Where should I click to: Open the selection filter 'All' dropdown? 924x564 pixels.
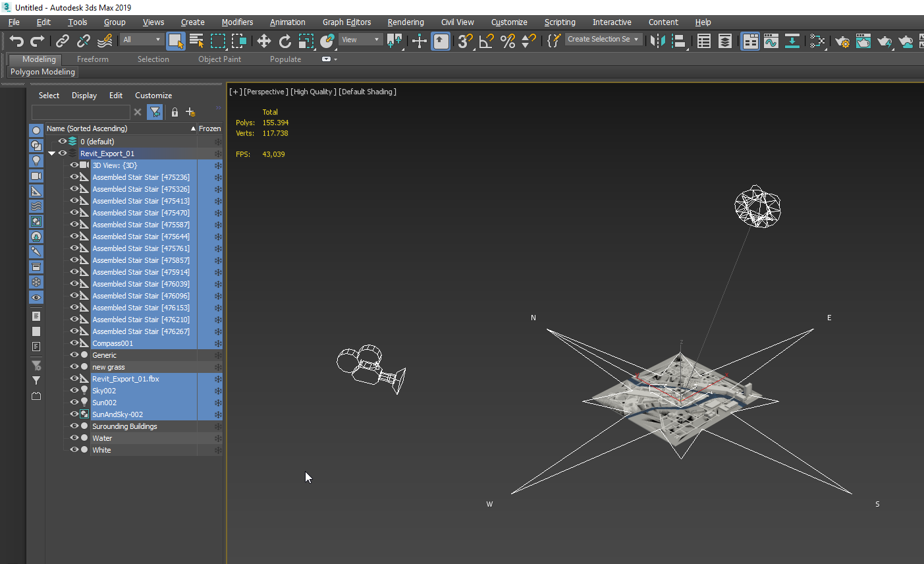click(142, 40)
